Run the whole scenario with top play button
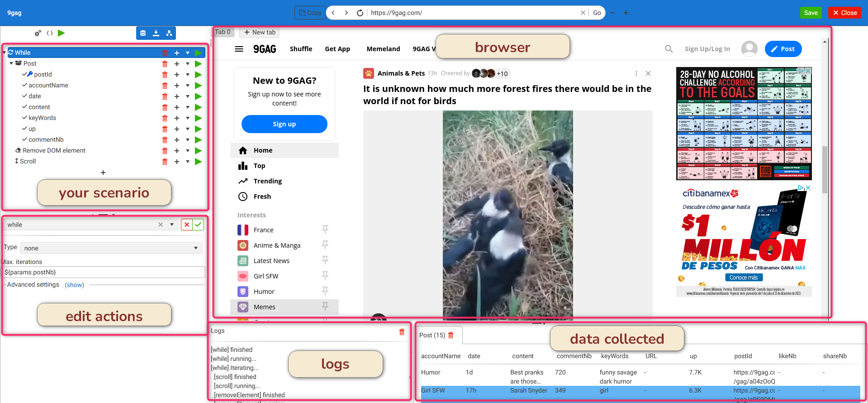 pyautogui.click(x=62, y=33)
